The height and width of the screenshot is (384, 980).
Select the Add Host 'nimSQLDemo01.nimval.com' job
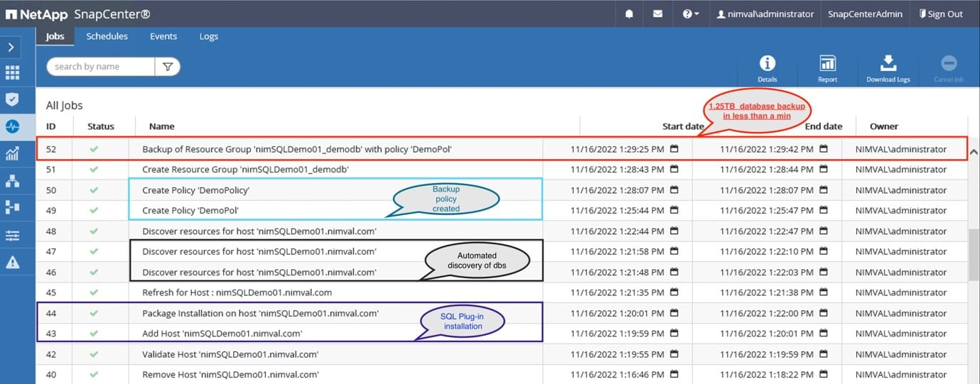tap(502, 334)
